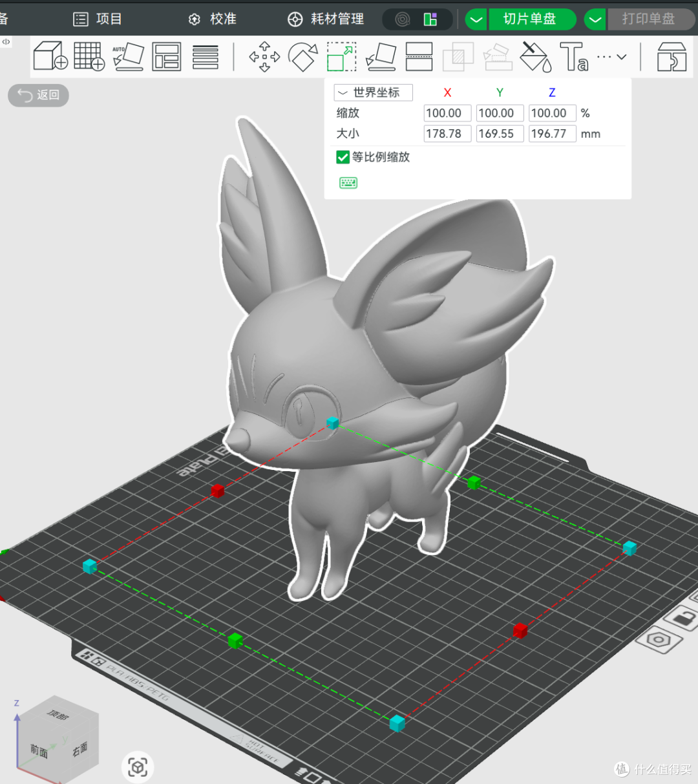Screen dimensions: 698x784
Task: Toggle the 等比例缩放 uniform scale checkbox
Action: (343, 157)
